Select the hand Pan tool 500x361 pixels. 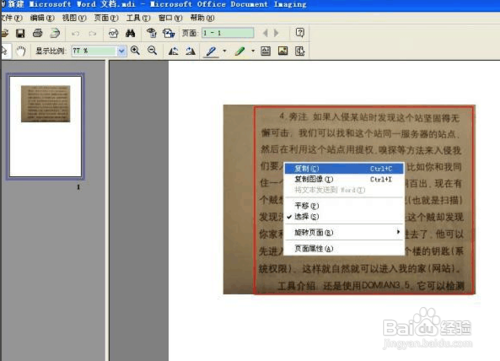click(21, 51)
